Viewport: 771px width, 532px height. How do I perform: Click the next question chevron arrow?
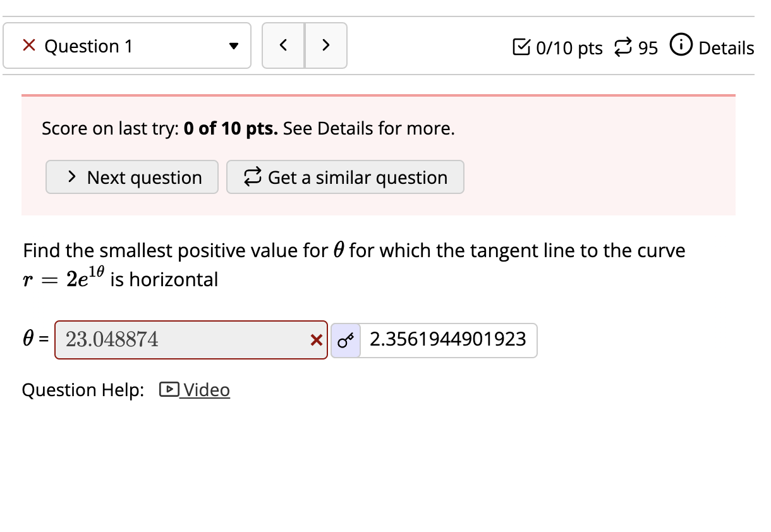click(326, 45)
